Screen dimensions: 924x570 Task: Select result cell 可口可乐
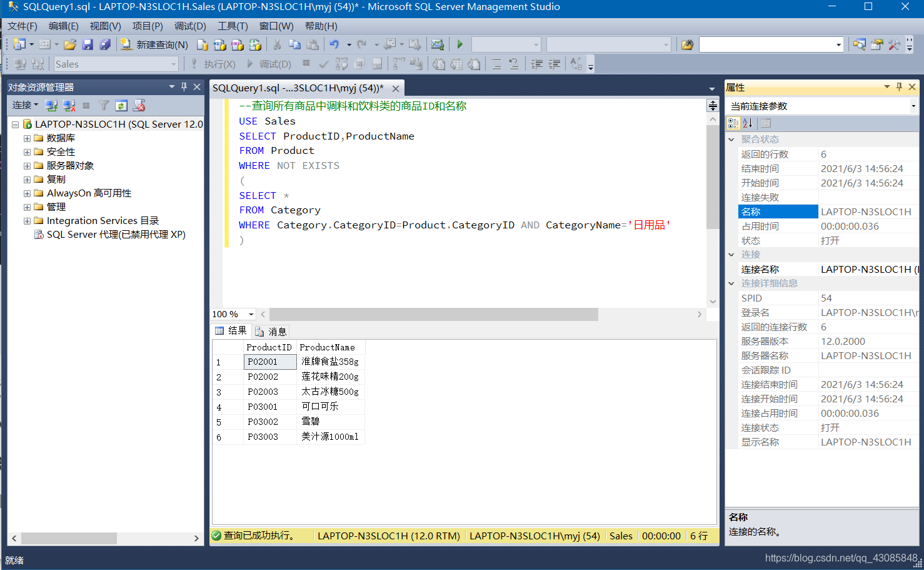tap(331, 407)
